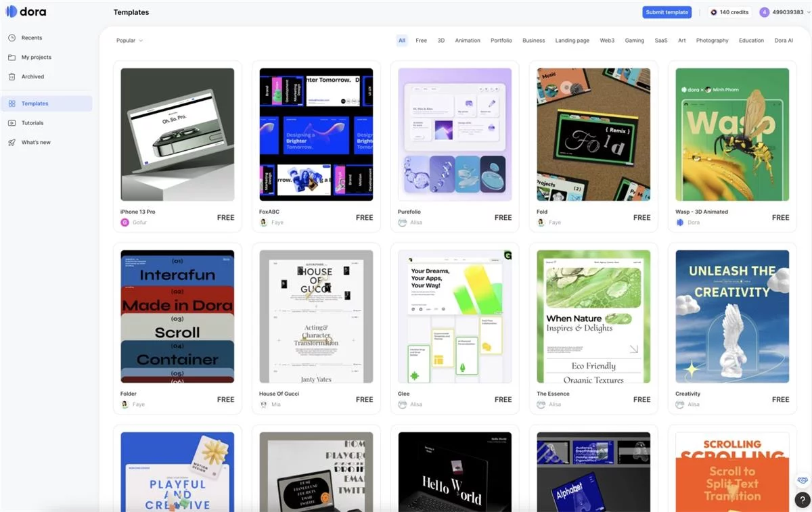Click the Archived trash icon
The height and width of the screenshot is (512, 812).
[x=12, y=76]
